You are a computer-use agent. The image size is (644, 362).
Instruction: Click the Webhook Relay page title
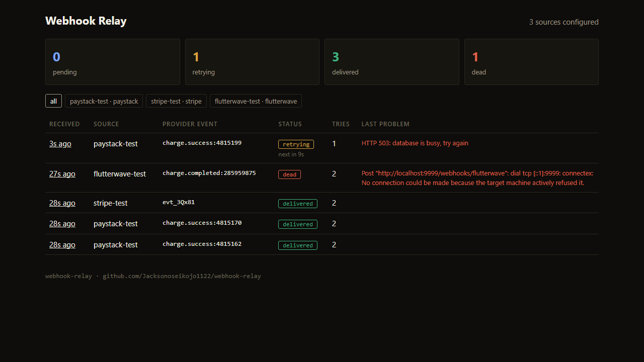(86, 21)
